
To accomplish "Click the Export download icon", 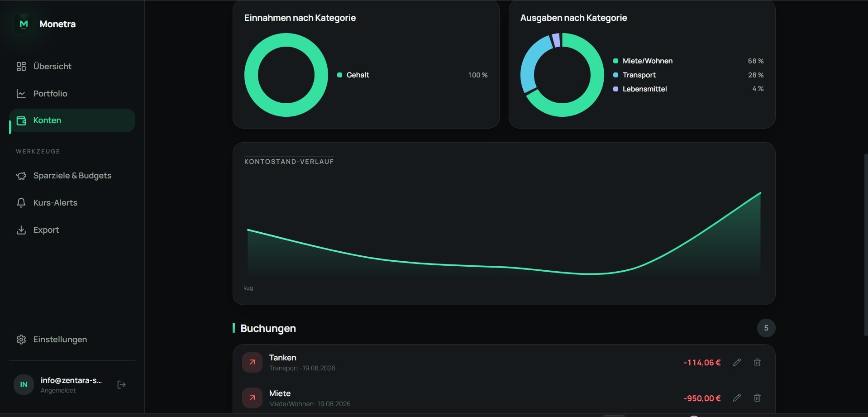I will [21, 230].
